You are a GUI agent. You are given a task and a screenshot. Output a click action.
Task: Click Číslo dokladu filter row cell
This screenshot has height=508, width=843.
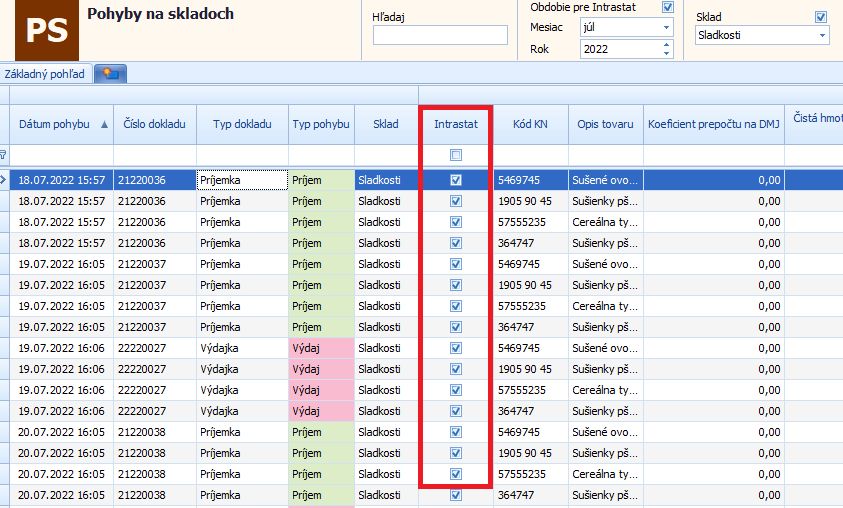coord(155,155)
